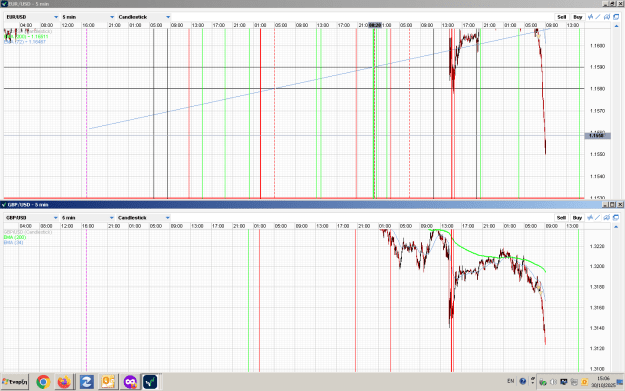Click the scroll-up arrow of GBP/USD price axis
This screenshot has width=625, height=391.
(616, 227)
